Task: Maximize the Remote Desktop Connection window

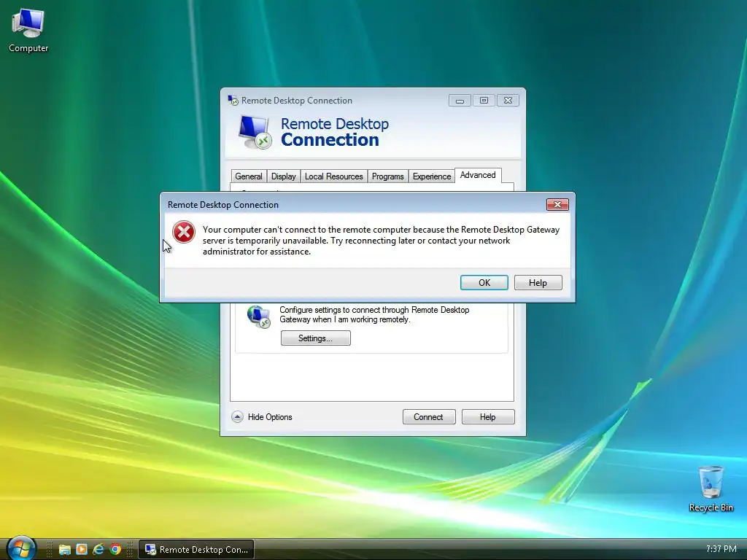Action: (x=484, y=101)
